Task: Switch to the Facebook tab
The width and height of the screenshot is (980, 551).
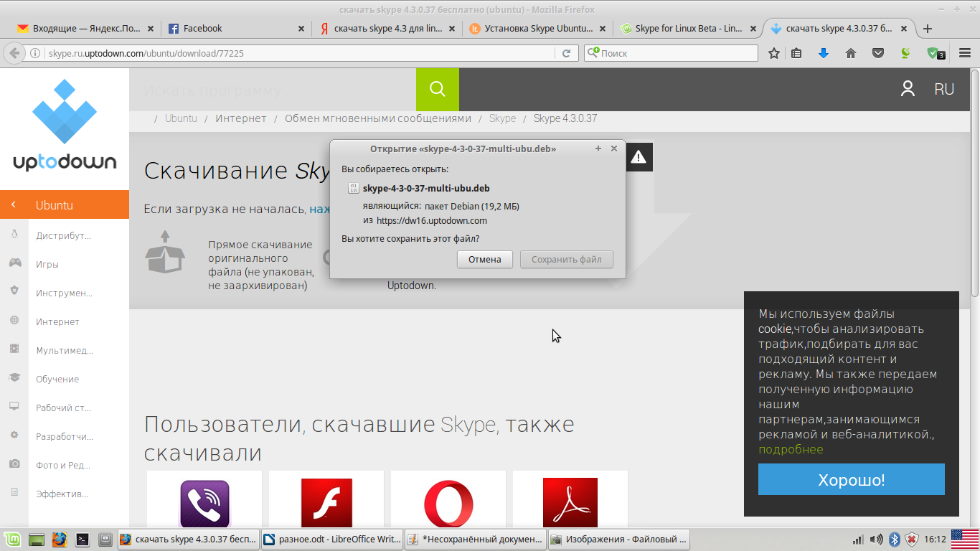Action: 203,29
